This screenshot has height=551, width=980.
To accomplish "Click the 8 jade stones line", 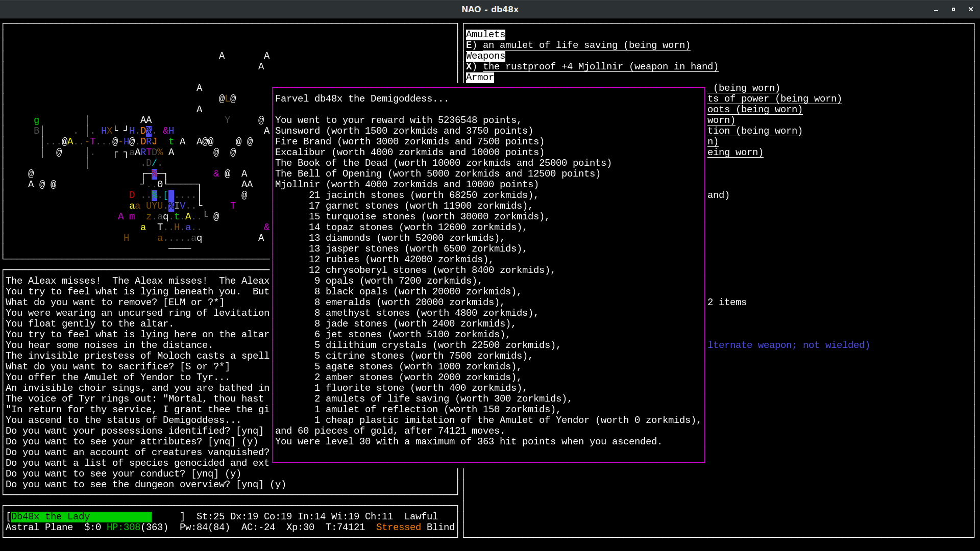I will click(415, 323).
